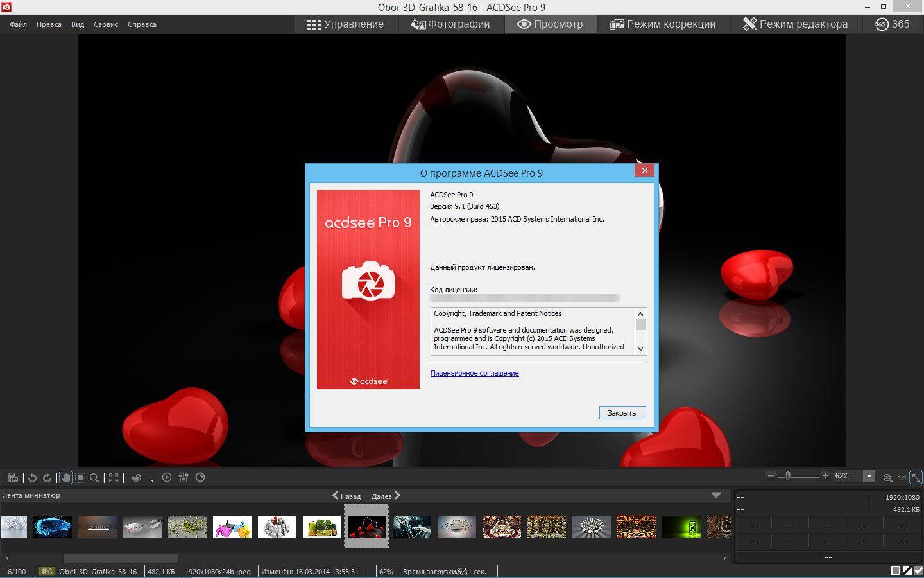The height and width of the screenshot is (578, 924).
Task: Select the blue car thumbnail
Action: click(53, 527)
